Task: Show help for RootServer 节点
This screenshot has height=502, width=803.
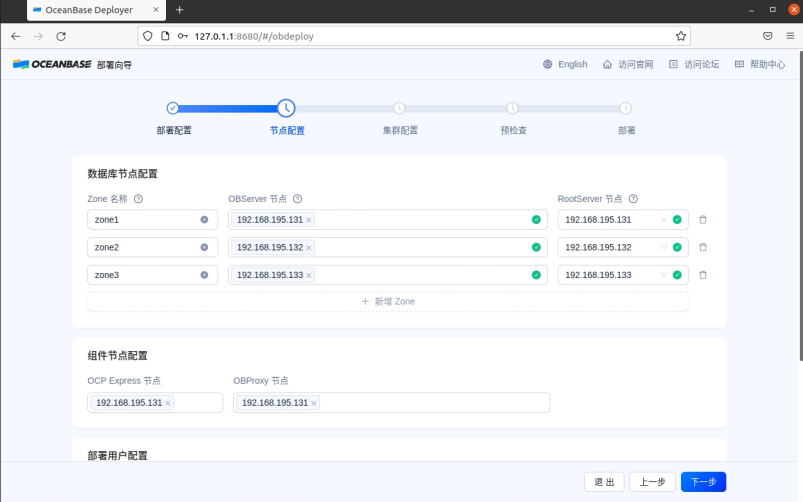Action: pos(633,199)
